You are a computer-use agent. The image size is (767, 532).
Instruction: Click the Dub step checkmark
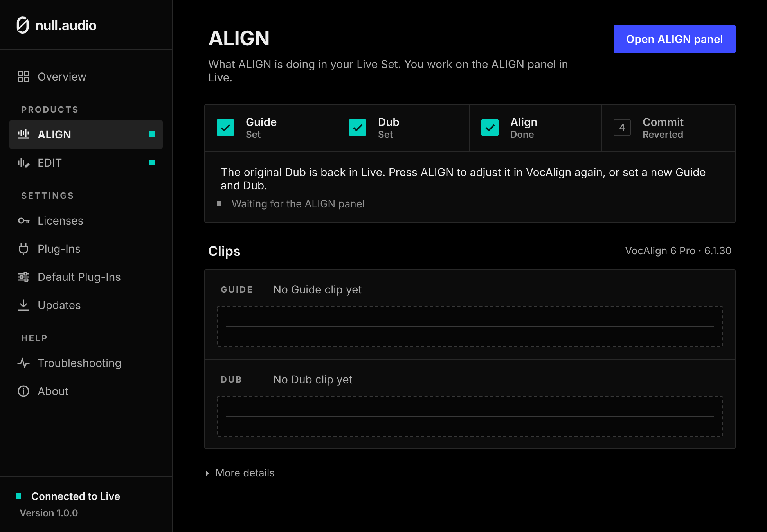[x=358, y=128]
